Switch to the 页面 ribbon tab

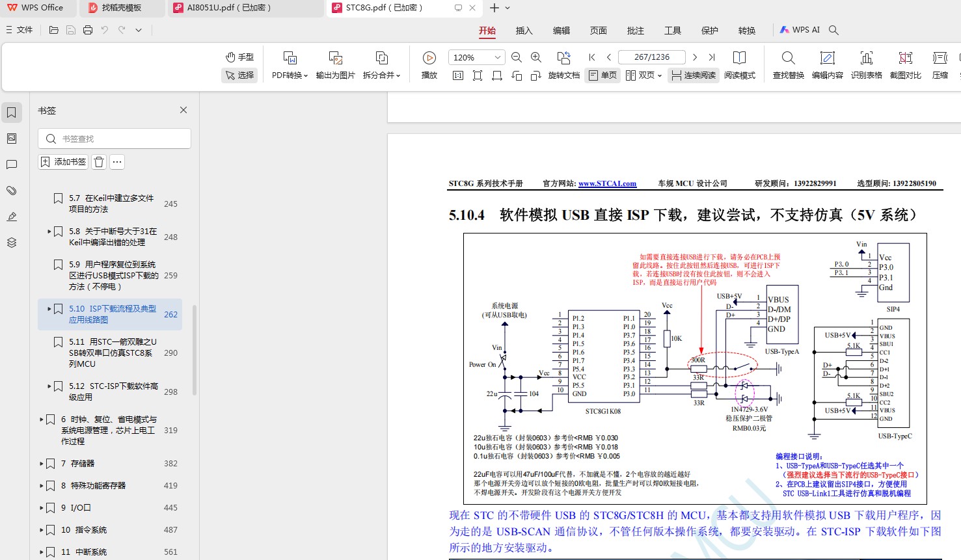599,31
